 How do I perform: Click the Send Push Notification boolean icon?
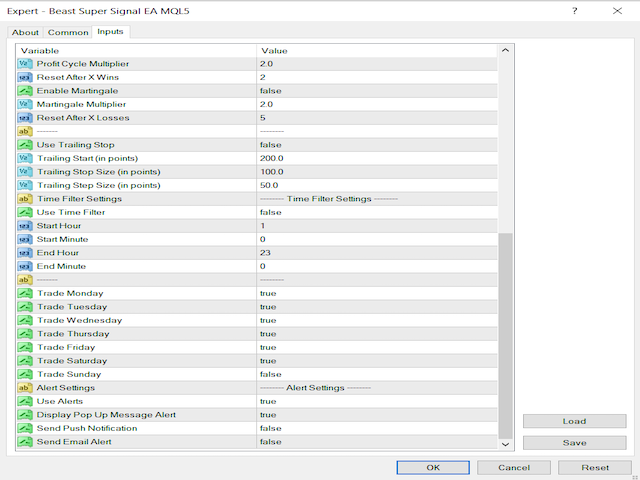pyautogui.click(x=25, y=428)
